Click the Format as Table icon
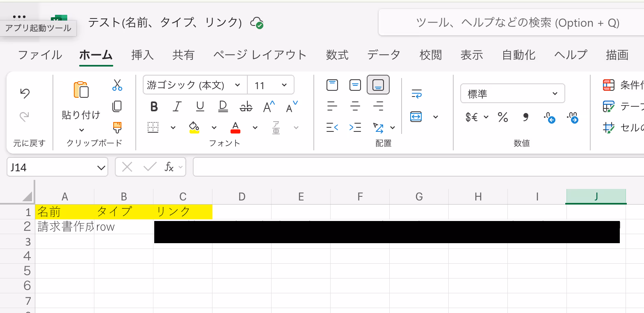This screenshot has height=313, width=644. pyautogui.click(x=609, y=107)
